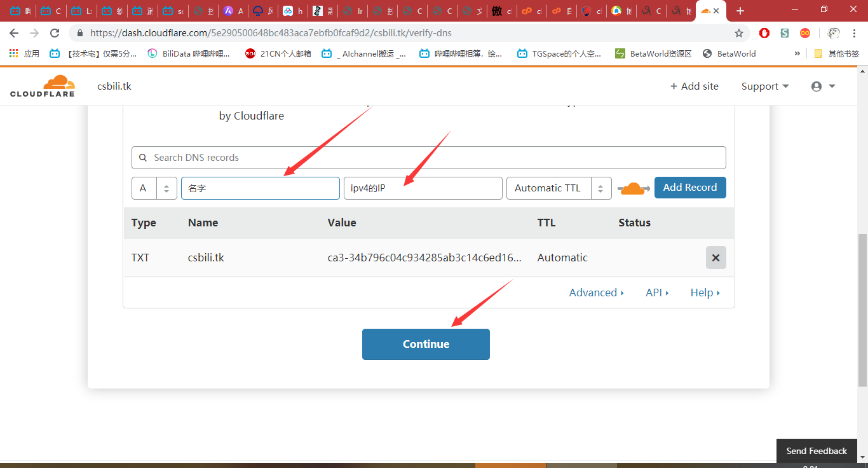The image size is (868, 468).
Task: Reload the page
Action: (x=55, y=33)
